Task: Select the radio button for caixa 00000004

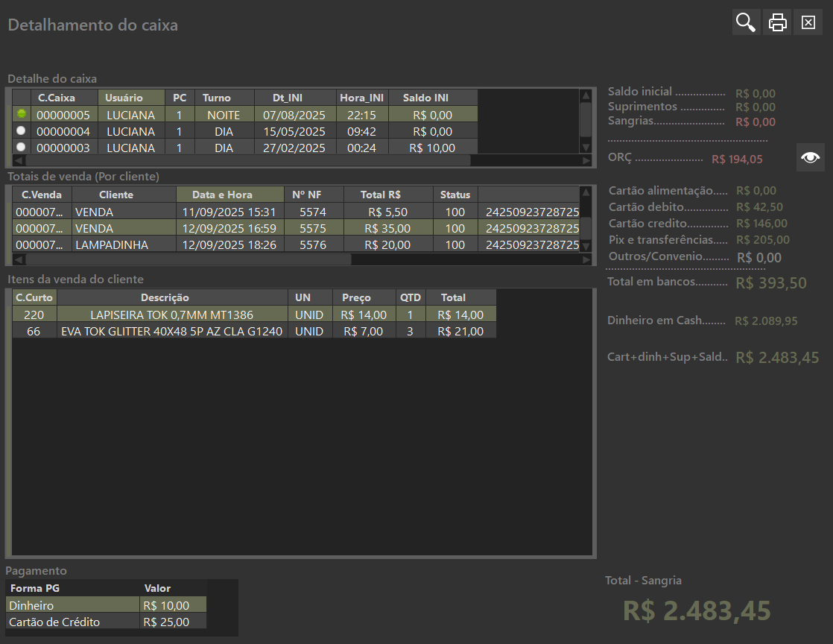Action: point(20,130)
